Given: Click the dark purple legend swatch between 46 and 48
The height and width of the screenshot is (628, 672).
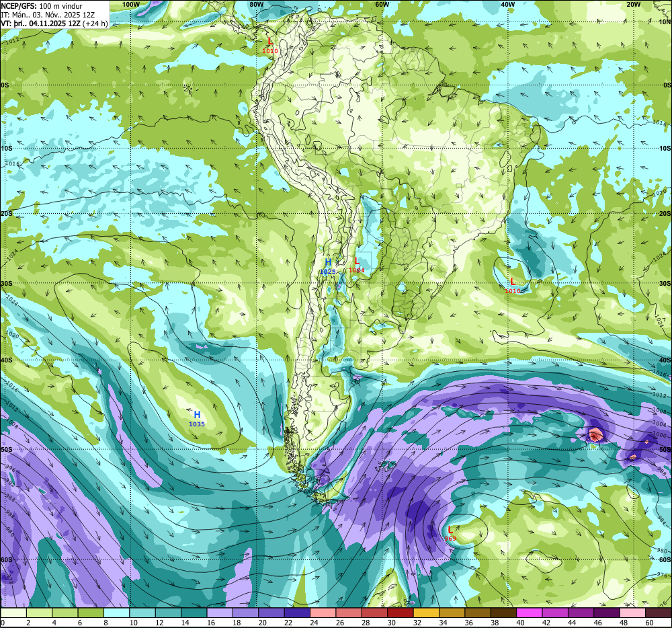Looking at the screenshot, I should [606, 613].
